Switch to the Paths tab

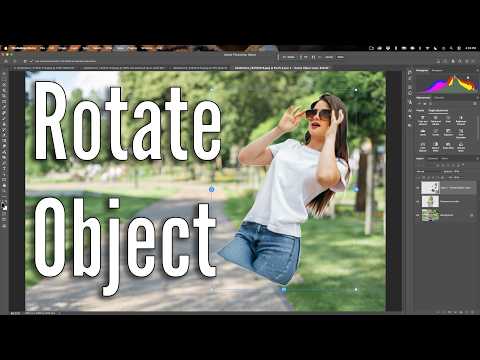tap(445, 158)
